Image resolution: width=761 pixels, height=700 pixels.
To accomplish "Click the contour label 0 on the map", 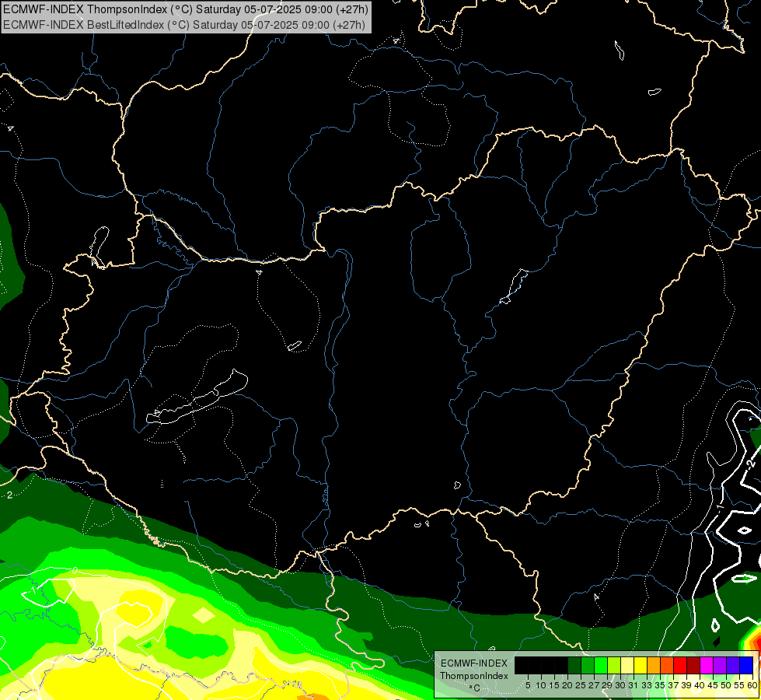I will (x=75, y=570).
